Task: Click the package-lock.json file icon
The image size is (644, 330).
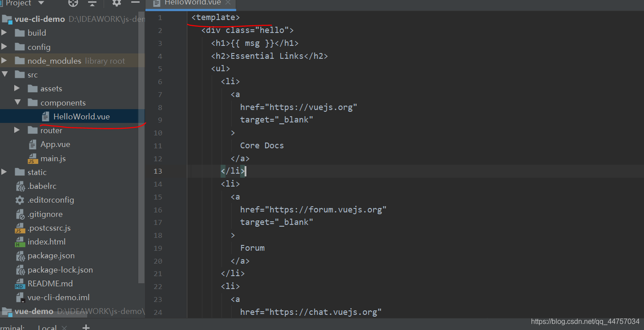Action: 20,270
